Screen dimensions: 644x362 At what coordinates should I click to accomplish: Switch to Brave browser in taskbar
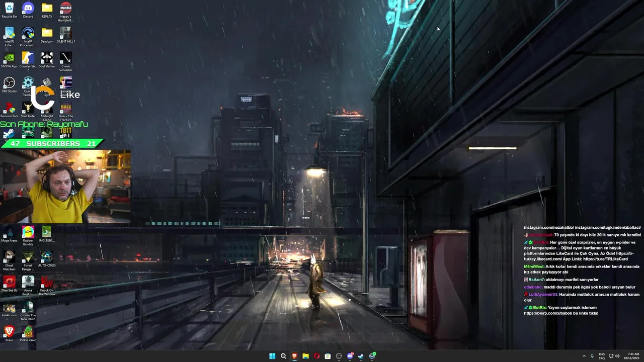click(x=294, y=356)
